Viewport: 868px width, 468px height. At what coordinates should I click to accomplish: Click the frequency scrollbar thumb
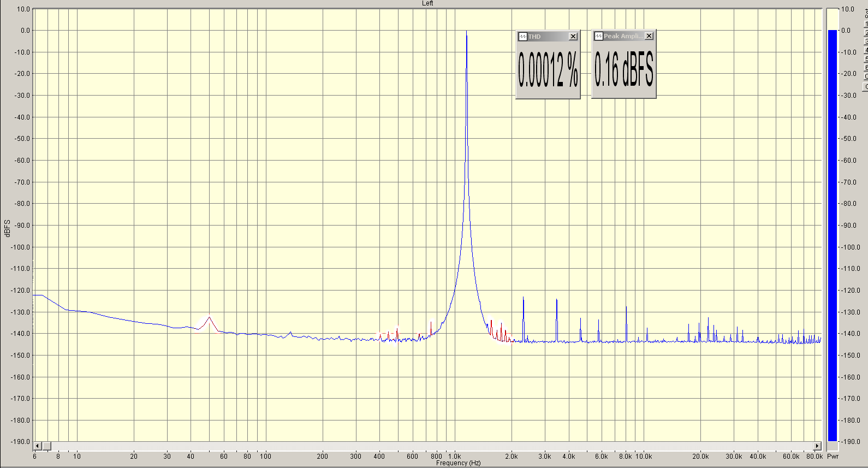click(x=46, y=446)
